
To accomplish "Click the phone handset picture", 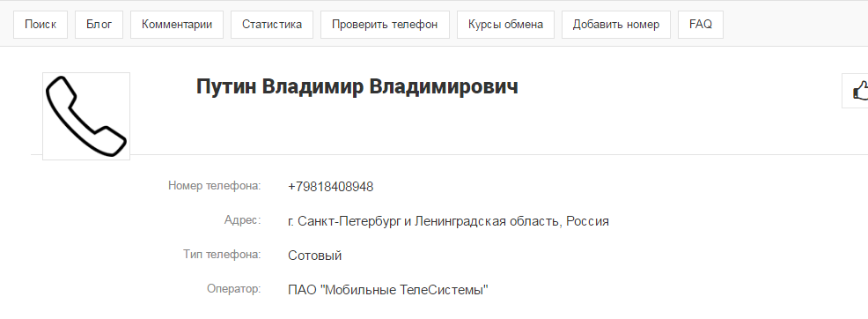I will pyautogui.click(x=86, y=116).
